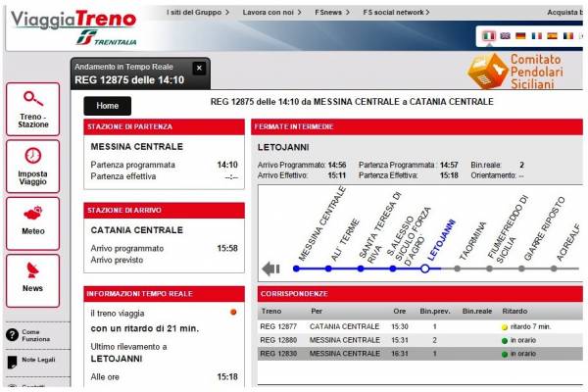
Task: Select the Andamento in Tempo Reale tab
Action: (140, 73)
